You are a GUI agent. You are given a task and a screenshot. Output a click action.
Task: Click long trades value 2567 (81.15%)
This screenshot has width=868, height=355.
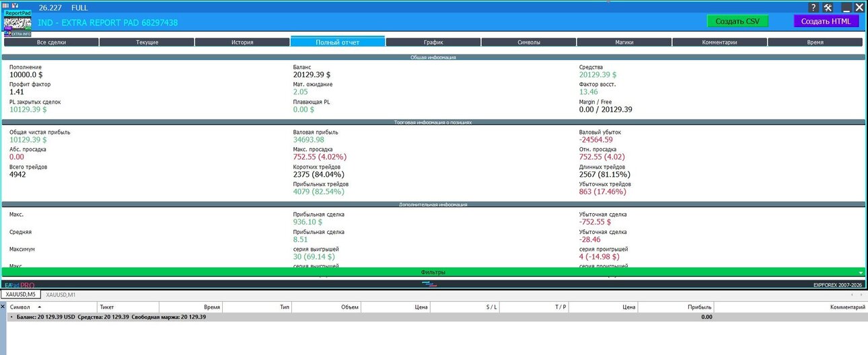(605, 174)
